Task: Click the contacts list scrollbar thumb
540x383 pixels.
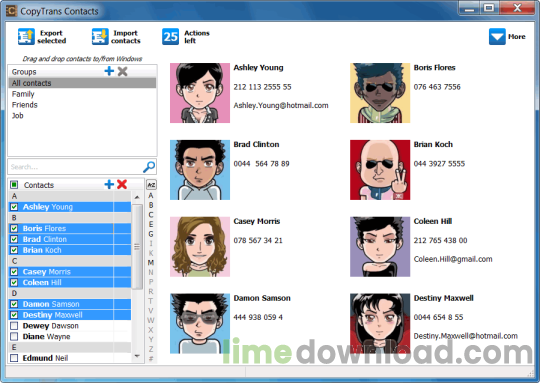Action: (x=137, y=247)
